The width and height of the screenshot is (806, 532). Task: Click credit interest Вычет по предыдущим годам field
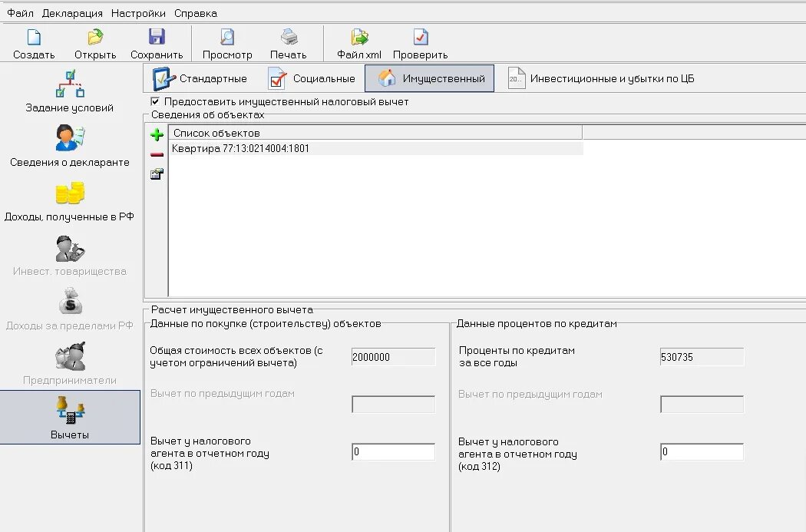point(702,404)
